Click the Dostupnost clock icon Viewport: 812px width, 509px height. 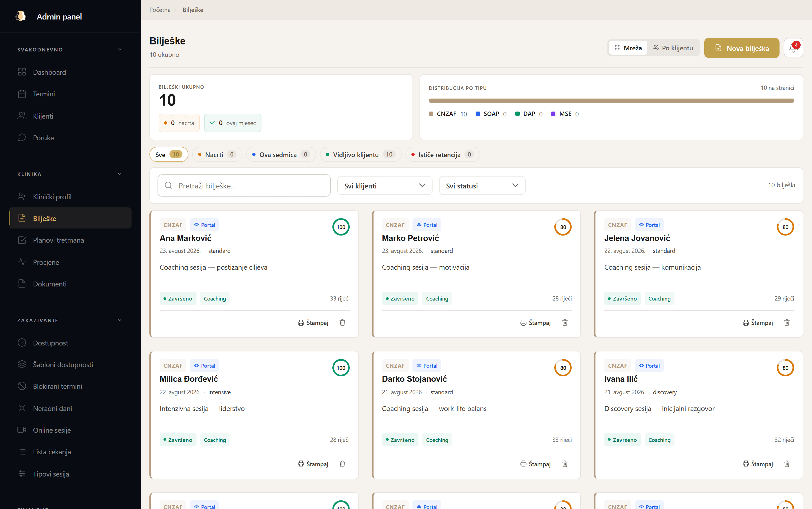point(22,343)
